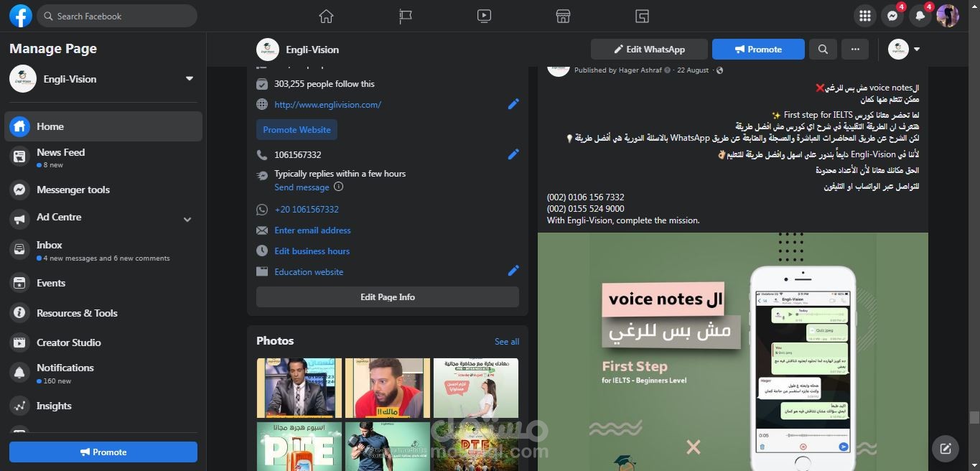The height and width of the screenshot is (471, 980).
Task: Click the Send message link
Action: point(302,187)
